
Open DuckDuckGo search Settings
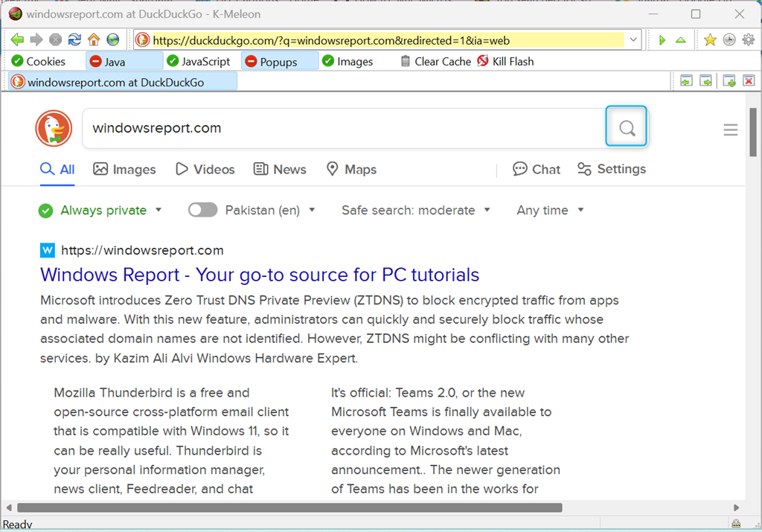[x=612, y=169]
